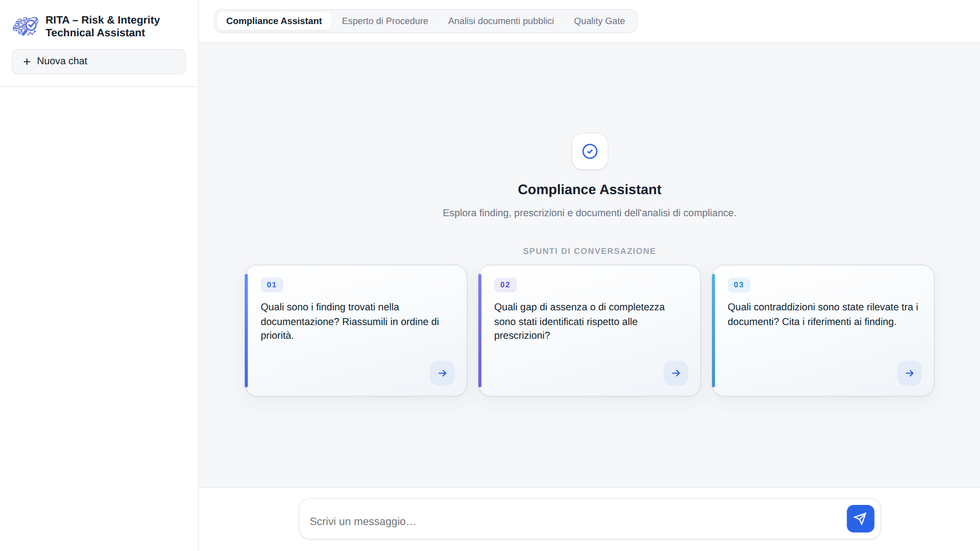Click the arrow on conversation card 02
980x551 pixels.
point(675,373)
